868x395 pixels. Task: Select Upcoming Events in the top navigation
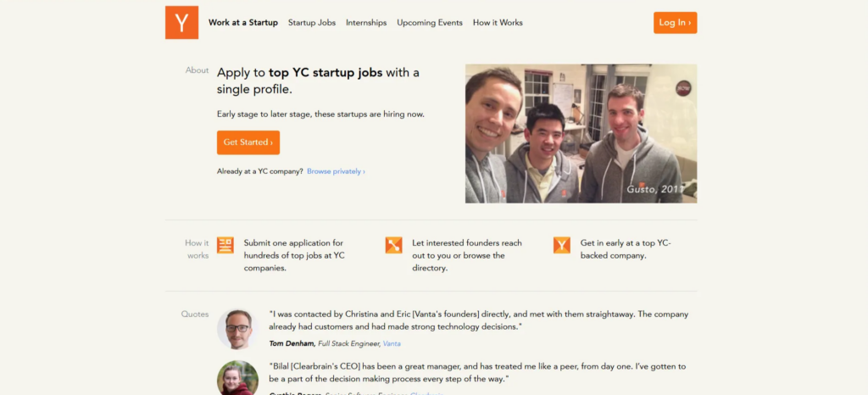[x=430, y=23]
